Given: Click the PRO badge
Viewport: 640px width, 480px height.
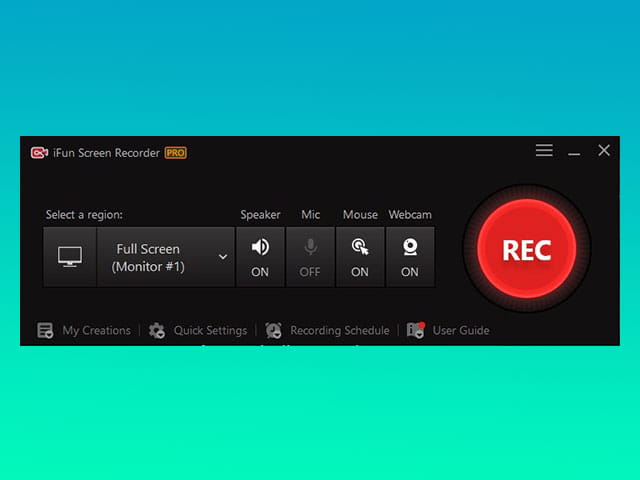Looking at the screenshot, I should point(176,153).
